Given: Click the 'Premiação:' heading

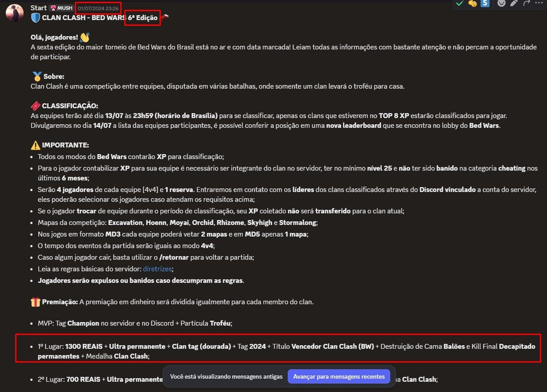Looking at the screenshot, I should point(60,302).
